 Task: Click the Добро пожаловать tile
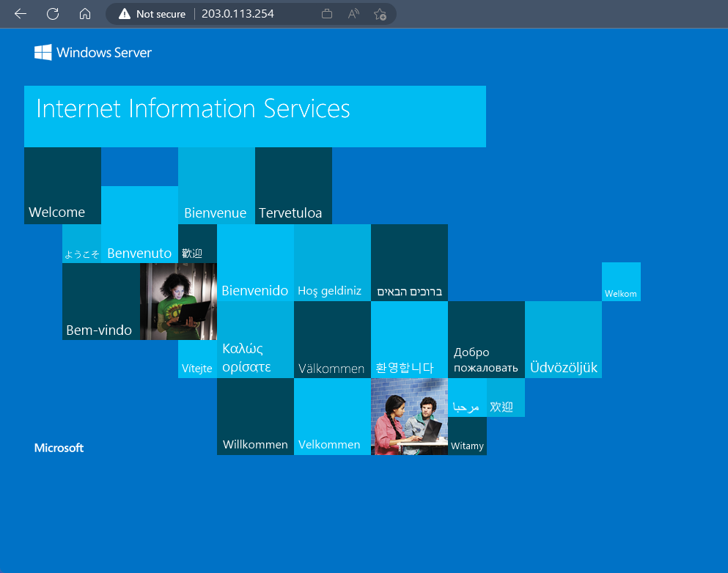pos(487,340)
